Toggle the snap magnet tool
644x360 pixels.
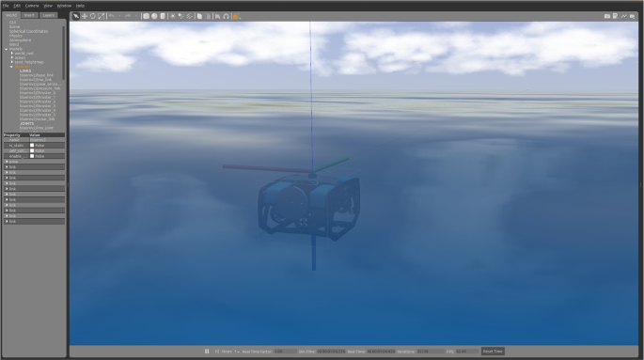[226, 16]
